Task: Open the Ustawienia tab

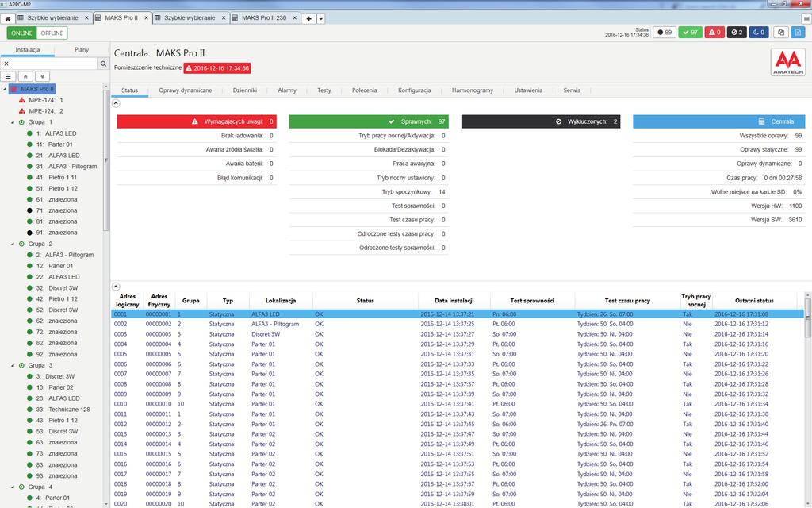Action: [528, 90]
